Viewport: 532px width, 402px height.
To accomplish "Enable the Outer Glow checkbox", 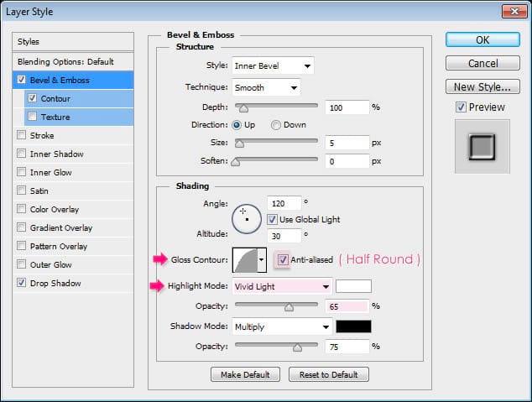I will pos(21,264).
